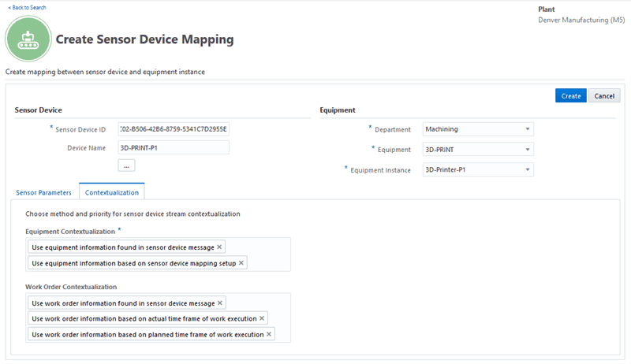This screenshot has width=631, height=364.
Task: Open the Equipment dropdown showing 3D-PRINT
Action: 478,150
